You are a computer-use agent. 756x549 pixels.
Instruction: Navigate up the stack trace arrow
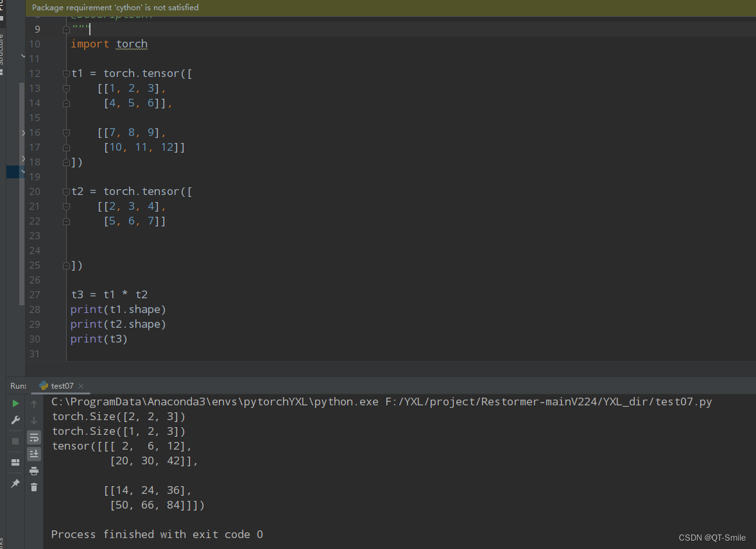point(33,403)
